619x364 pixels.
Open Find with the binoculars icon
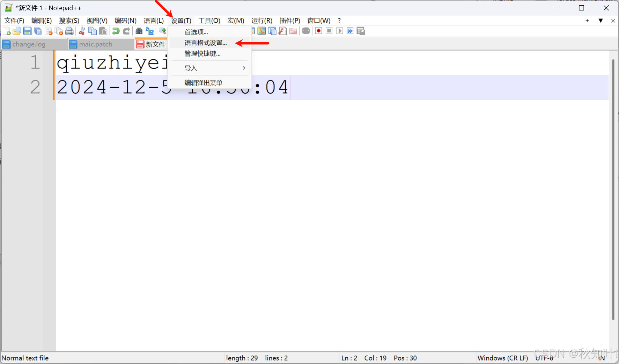[x=139, y=31]
